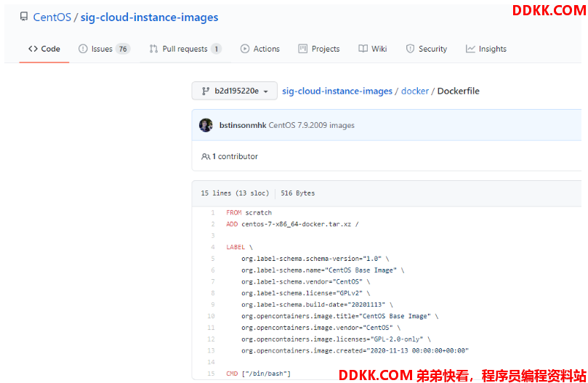This screenshot has width=588, height=383.
Task: Open the Insights tab
Action: pyautogui.click(x=486, y=49)
